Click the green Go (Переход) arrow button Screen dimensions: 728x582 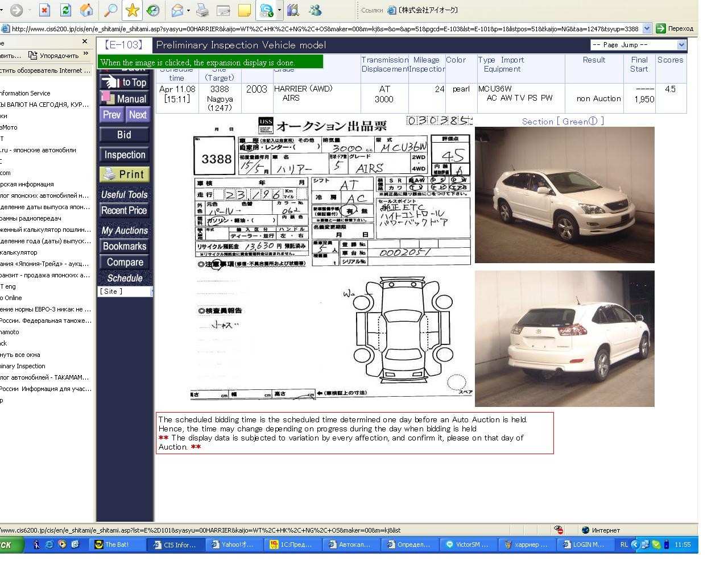pos(675,28)
